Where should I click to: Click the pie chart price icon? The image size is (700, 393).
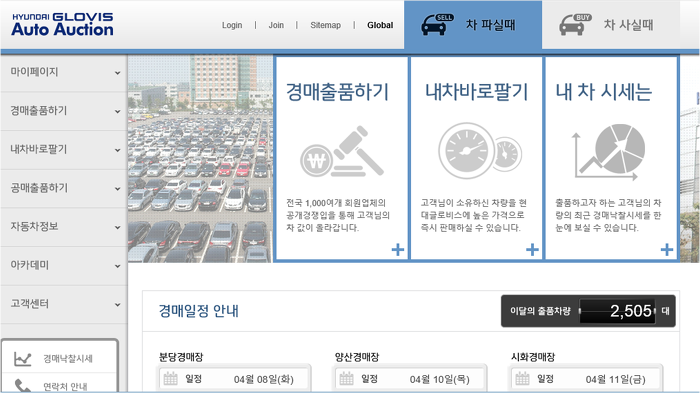pyautogui.click(x=608, y=152)
